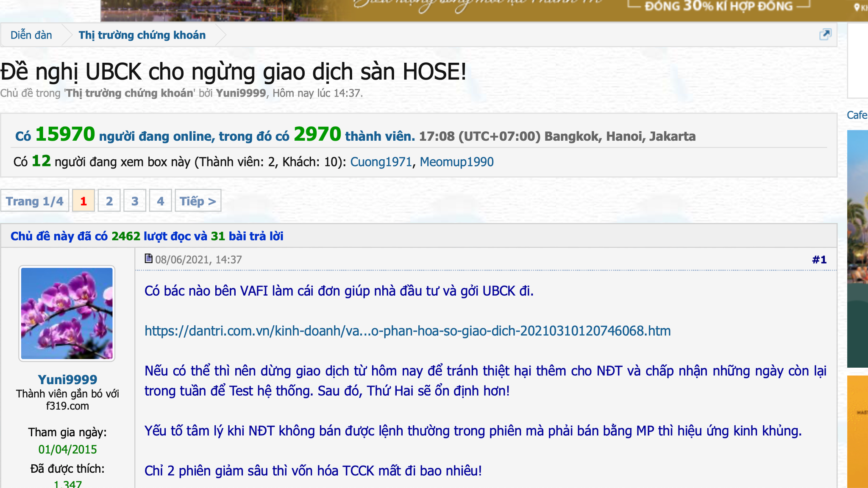Open Thị trường chứng khoán breadcrumb
The image size is (868, 488).
[142, 35]
